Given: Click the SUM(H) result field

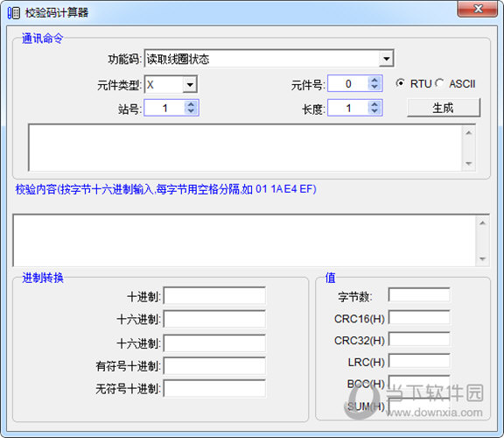Looking at the screenshot, I should coord(419,406).
